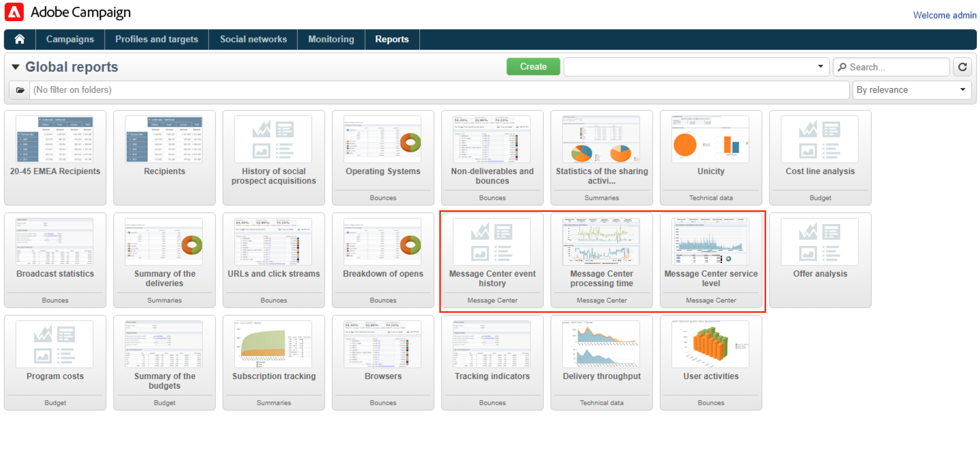Open the User activities report thumbnail

(710, 345)
